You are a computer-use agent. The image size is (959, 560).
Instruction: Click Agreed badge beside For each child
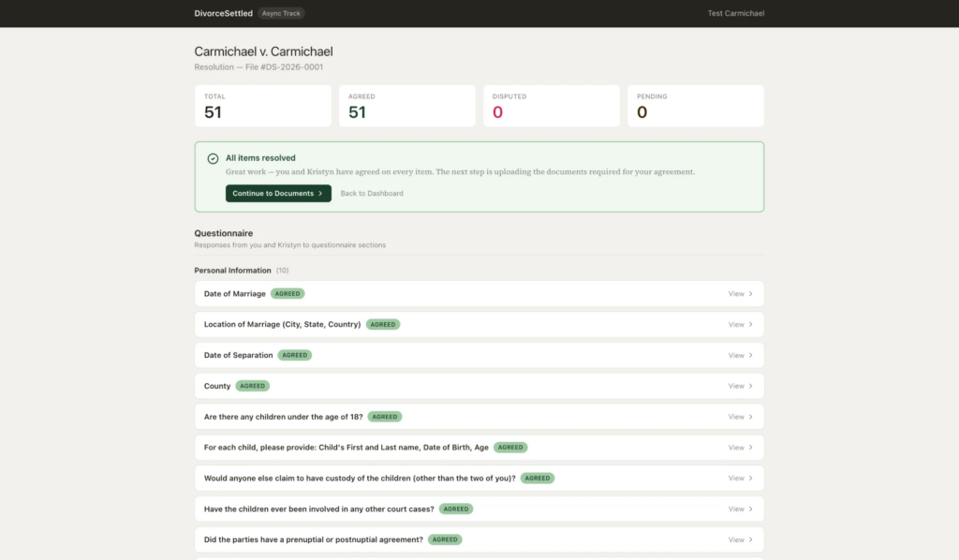click(x=510, y=448)
